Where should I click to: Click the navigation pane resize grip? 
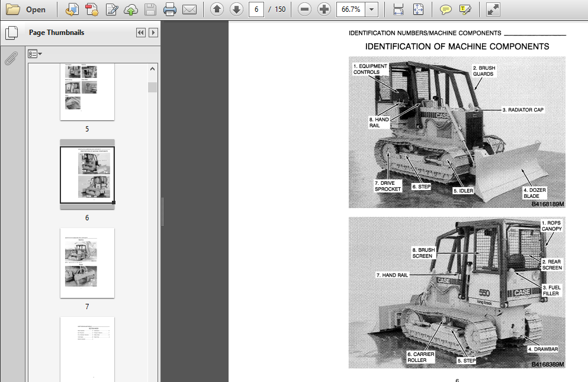coord(162,211)
